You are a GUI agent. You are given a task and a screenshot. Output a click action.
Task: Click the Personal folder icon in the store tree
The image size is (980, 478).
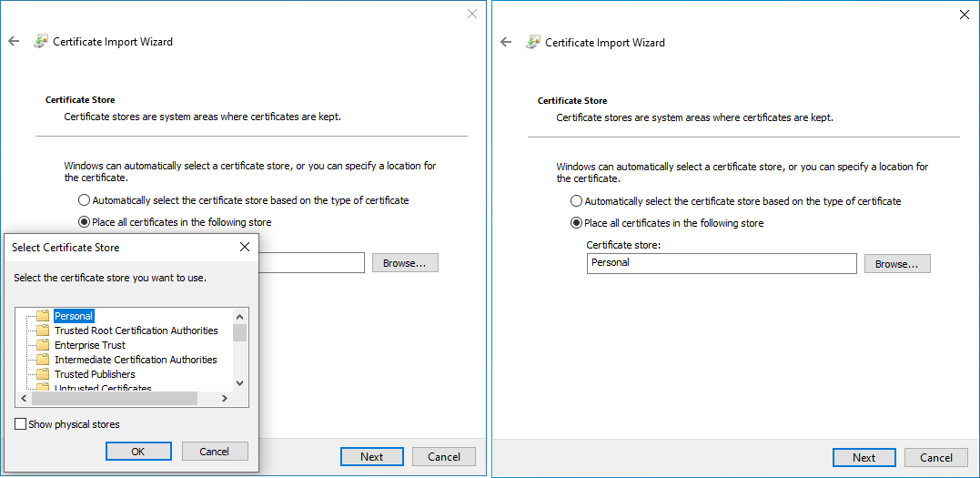pos(42,316)
